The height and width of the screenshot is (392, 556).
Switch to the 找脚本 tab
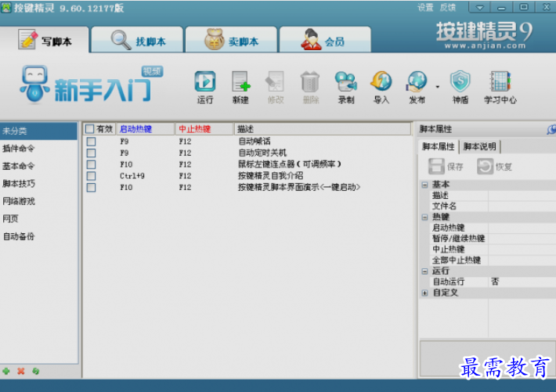pyautogui.click(x=138, y=40)
